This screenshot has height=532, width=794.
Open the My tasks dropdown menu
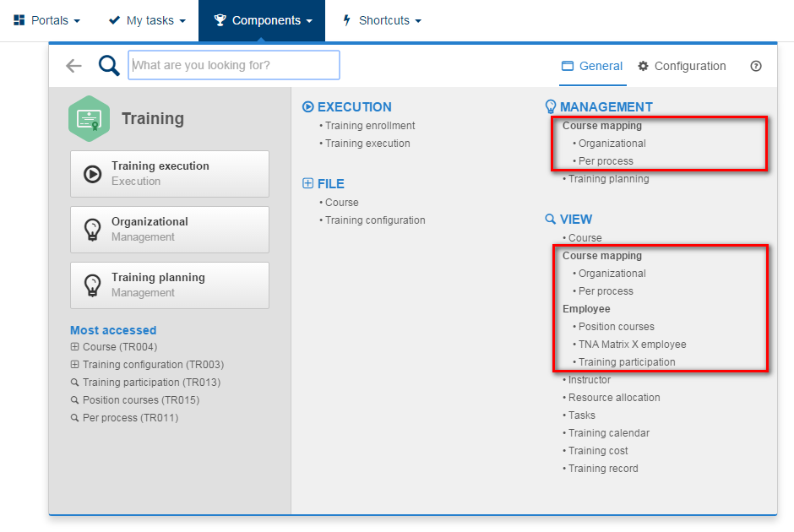[x=147, y=20]
